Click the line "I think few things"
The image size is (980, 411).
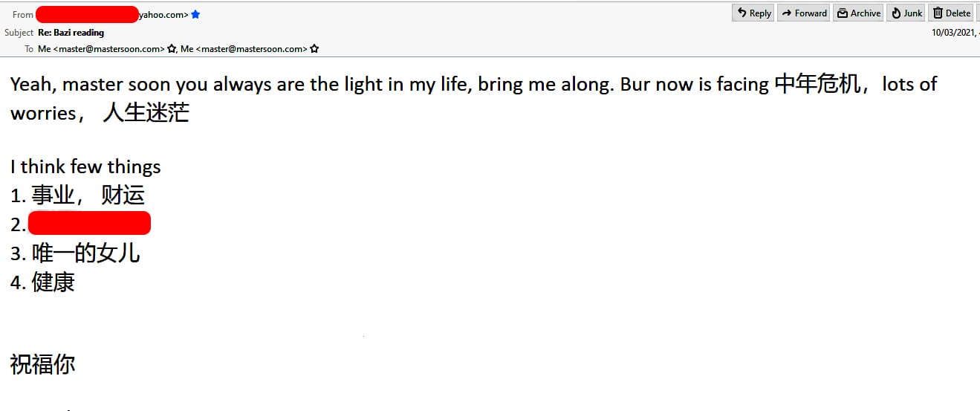click(85, 166)
